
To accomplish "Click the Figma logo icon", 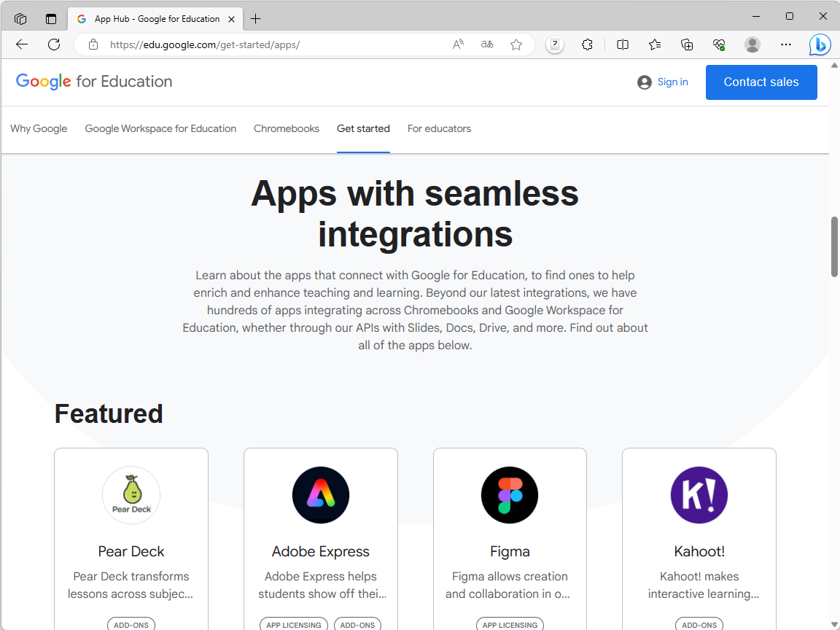I will [509, 494].
